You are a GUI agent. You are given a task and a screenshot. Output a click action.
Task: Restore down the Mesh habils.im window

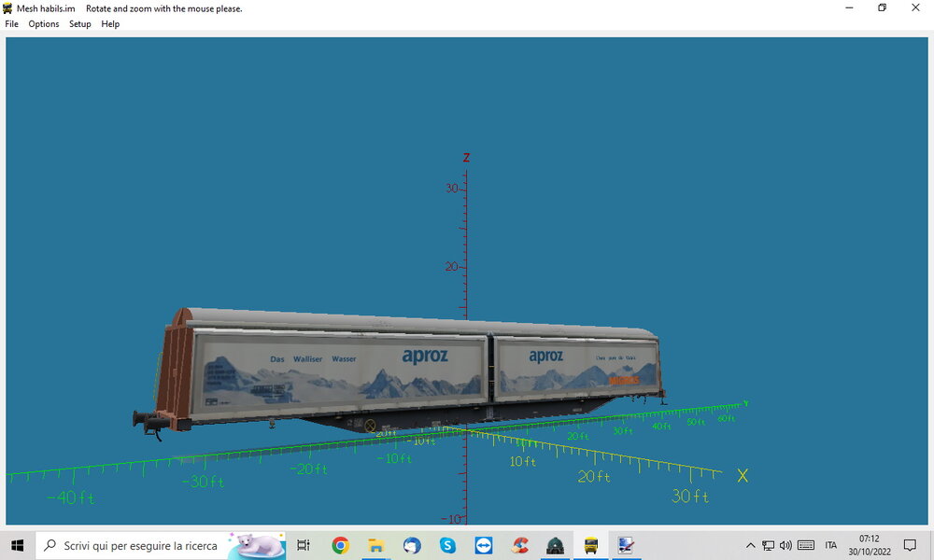pos(883,7)
